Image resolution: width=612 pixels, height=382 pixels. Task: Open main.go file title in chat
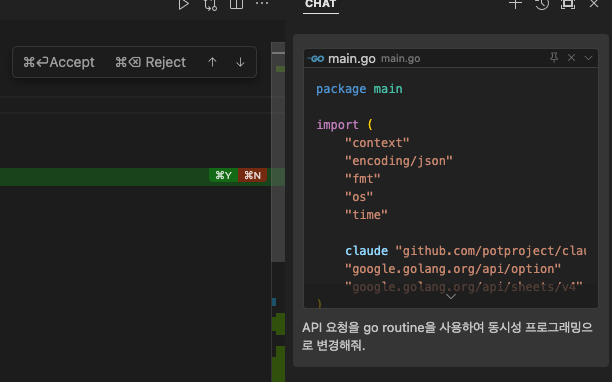click(x=352, y=59)
